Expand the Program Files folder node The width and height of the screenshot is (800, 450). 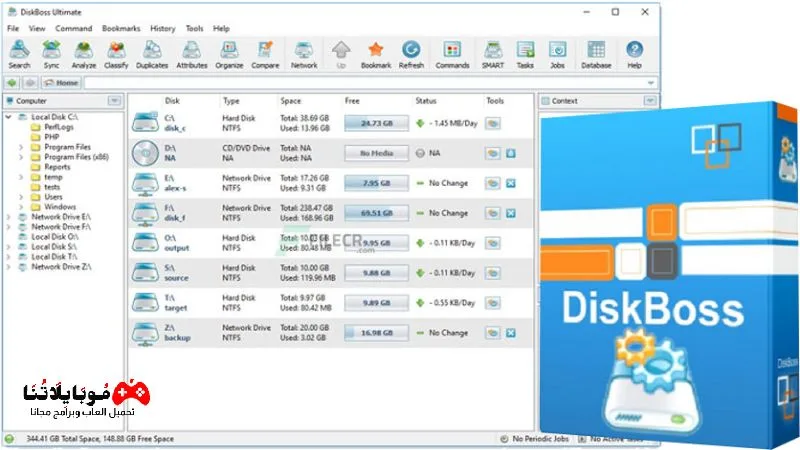[x=21, y=147]
